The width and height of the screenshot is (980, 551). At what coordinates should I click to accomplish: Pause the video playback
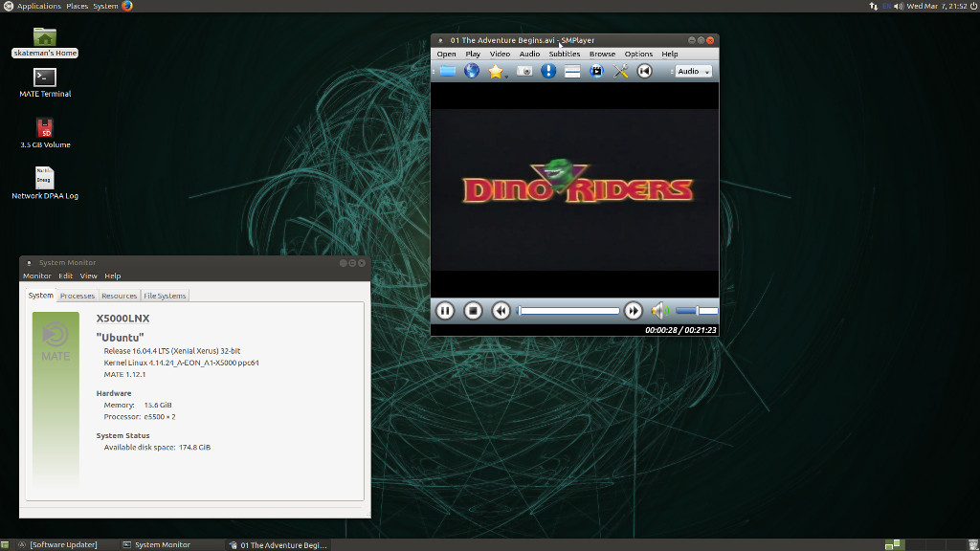coord(445,311)
